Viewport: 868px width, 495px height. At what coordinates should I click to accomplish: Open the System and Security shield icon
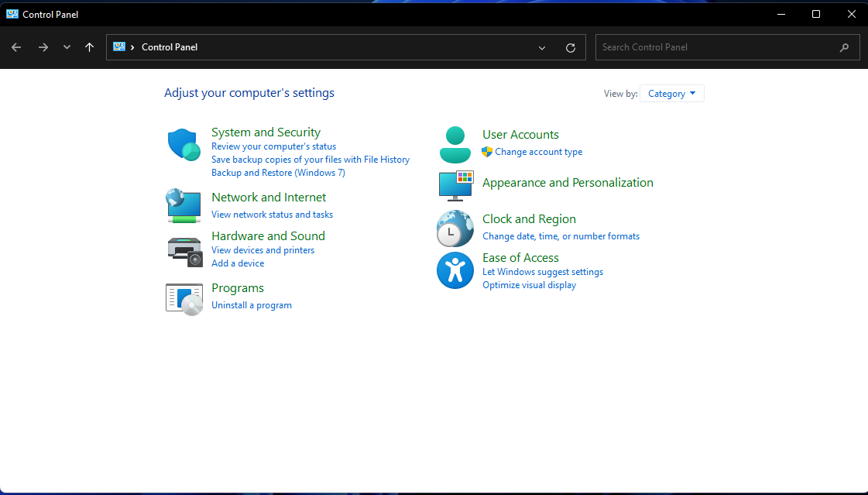(184, 145)
